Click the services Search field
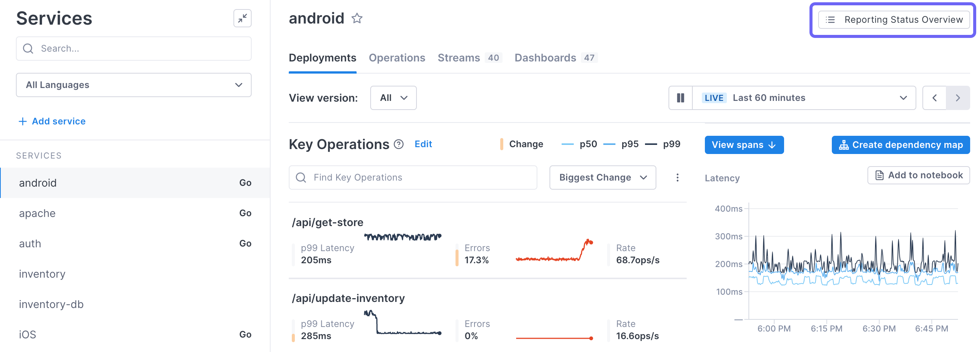Viewport: 980px width, 352px height. click(x=133, y=49)
